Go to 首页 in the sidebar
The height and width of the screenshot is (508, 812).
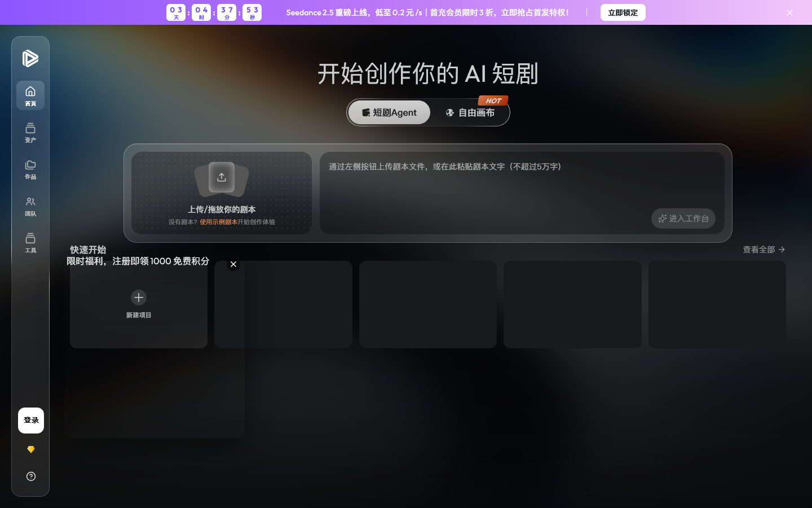tap(30, 95)
